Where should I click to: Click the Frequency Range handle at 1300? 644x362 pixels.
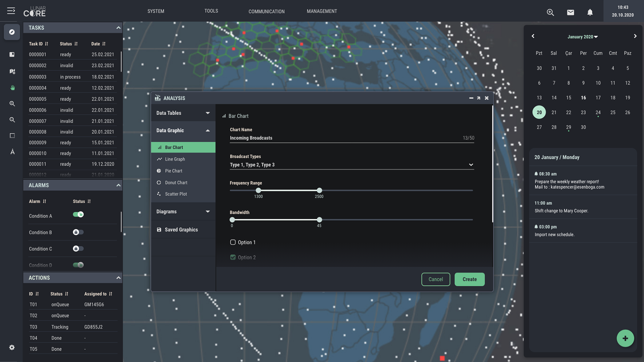[258, 190]
